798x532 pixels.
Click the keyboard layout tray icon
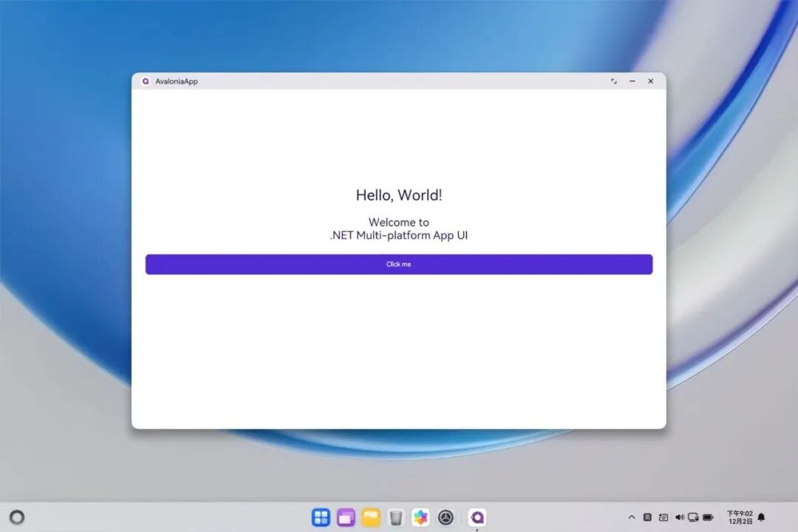[647, 517]
